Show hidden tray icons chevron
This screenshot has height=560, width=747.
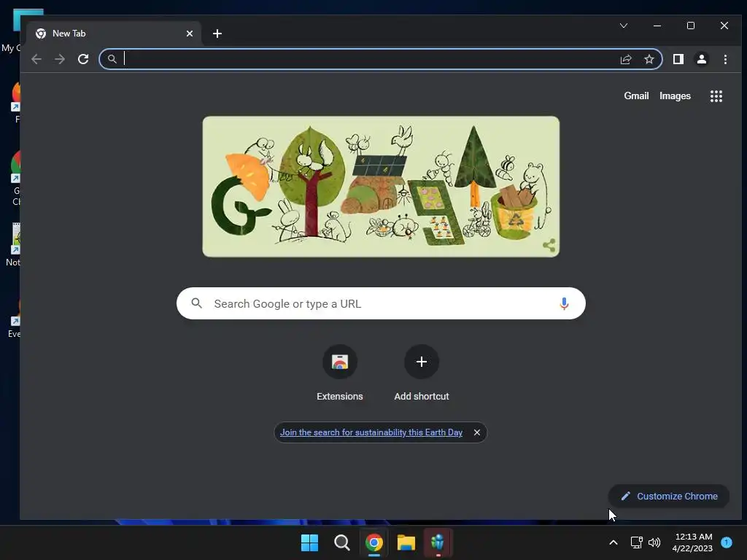click(x=614, y=542)
